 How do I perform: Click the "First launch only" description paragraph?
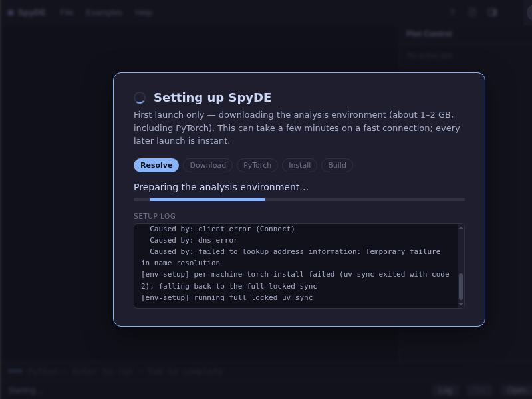(x=297, y=128)
